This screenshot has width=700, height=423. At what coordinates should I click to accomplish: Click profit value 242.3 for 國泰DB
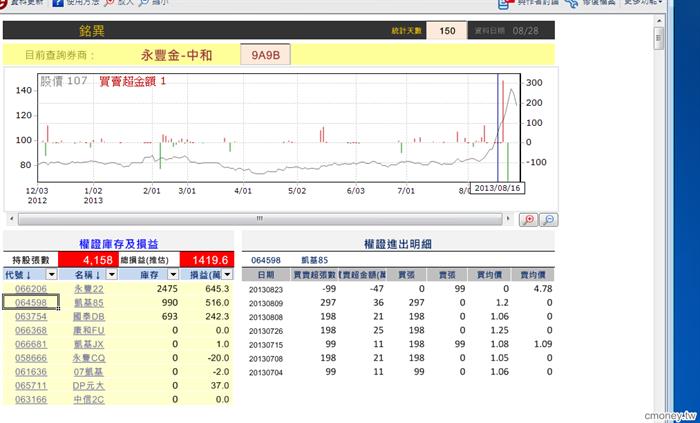click(x=217, y=316)
